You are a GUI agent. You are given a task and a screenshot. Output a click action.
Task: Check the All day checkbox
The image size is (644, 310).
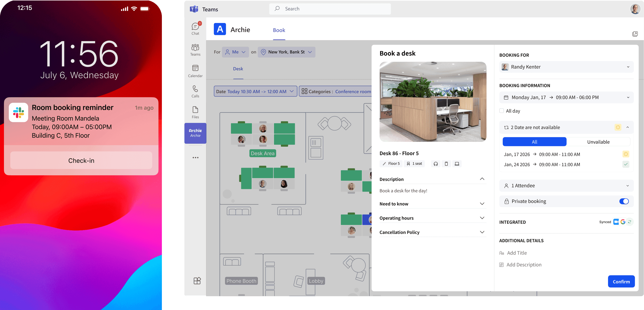[501, 111]
